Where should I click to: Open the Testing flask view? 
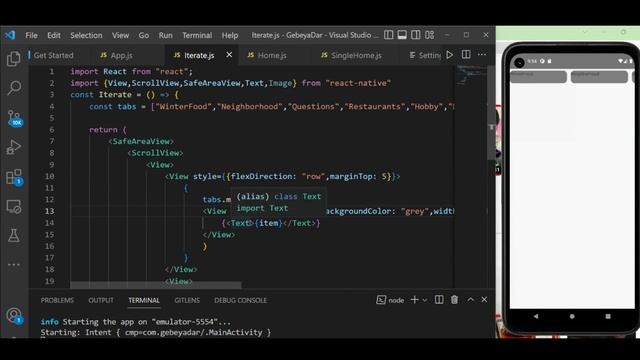click(x=14, y=236)
